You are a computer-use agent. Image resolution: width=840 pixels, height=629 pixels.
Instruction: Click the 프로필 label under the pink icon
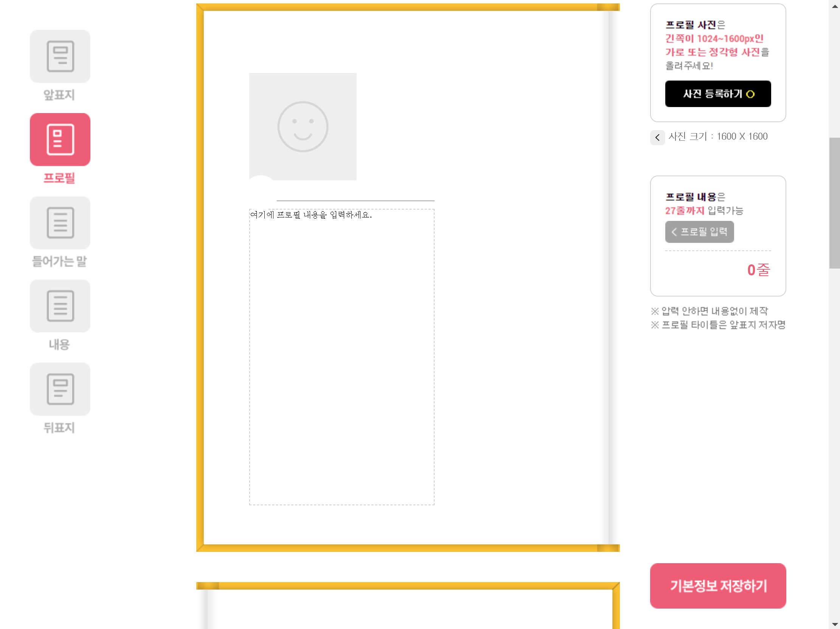(x=59, y=178)
